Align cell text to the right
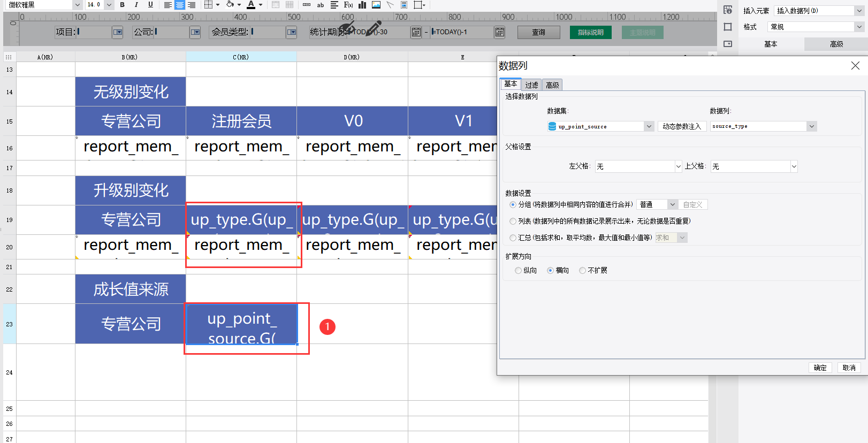868x443 pixels. point(192,5)
